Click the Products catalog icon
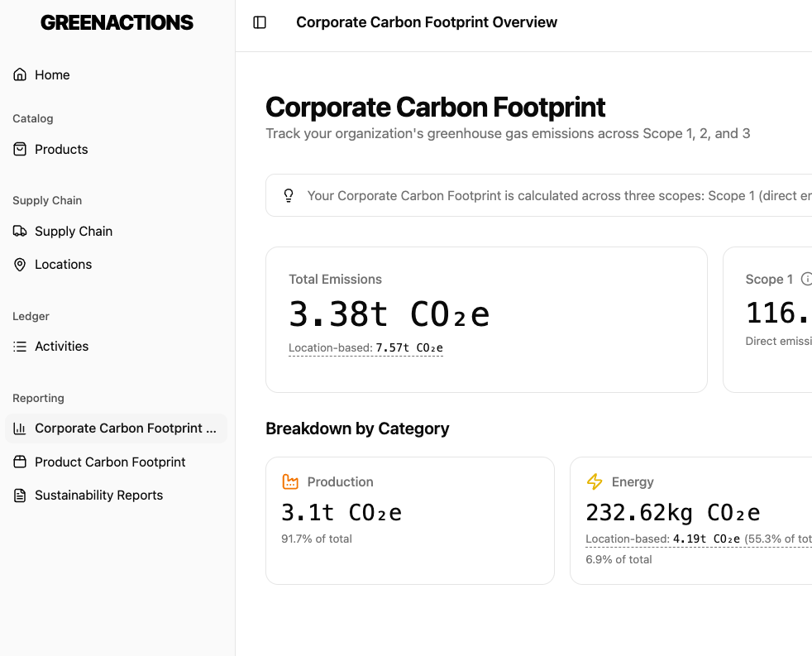This screenshot has height=656, width=812. click(x=19, y=149)
